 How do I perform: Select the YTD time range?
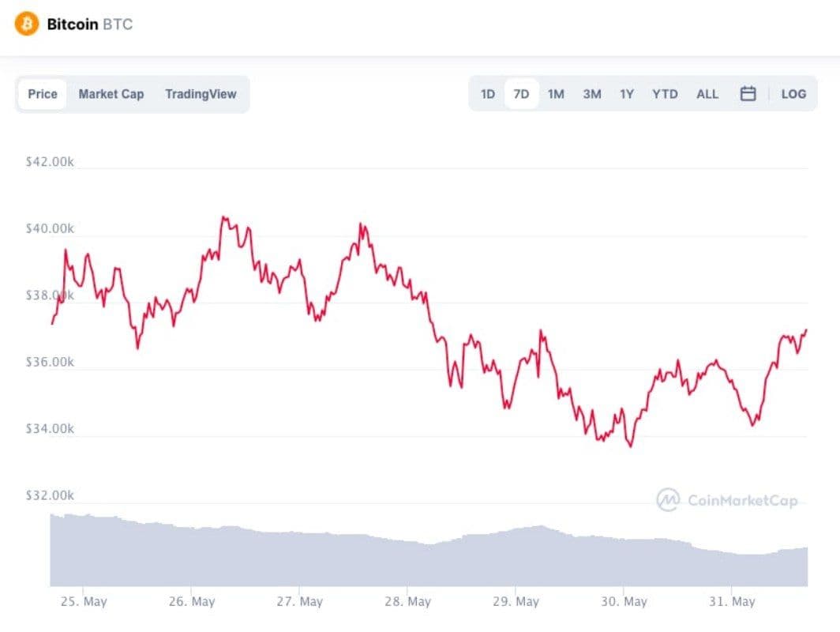[665, 94]
